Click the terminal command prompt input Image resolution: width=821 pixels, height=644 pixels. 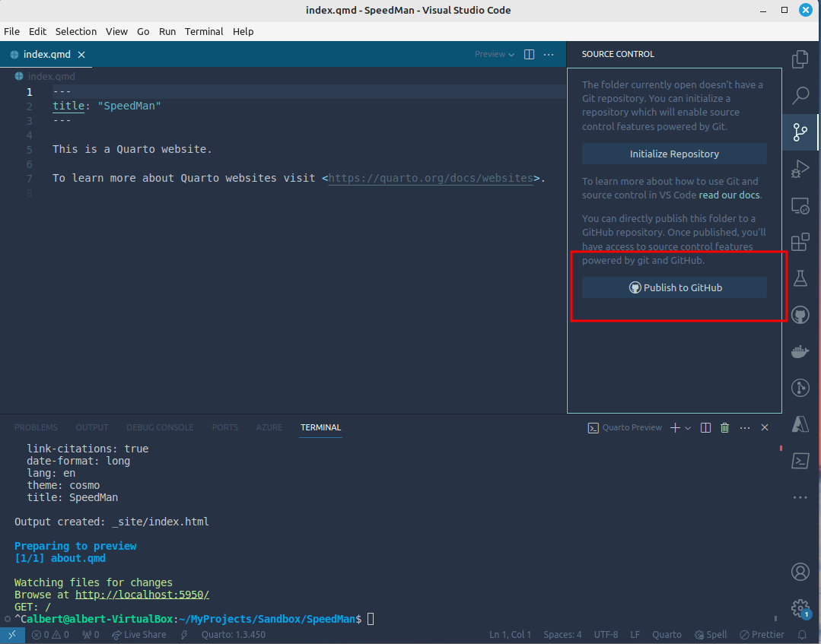[x=371, y=620]
